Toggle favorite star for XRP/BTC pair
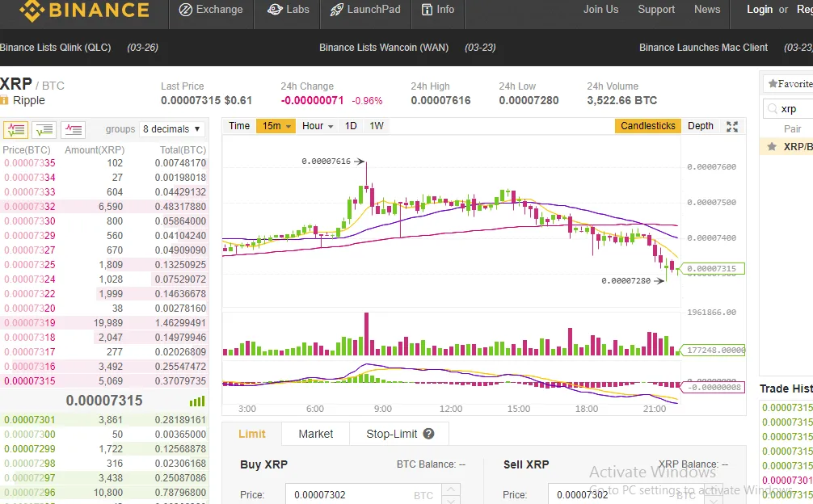 click(772, 146)
